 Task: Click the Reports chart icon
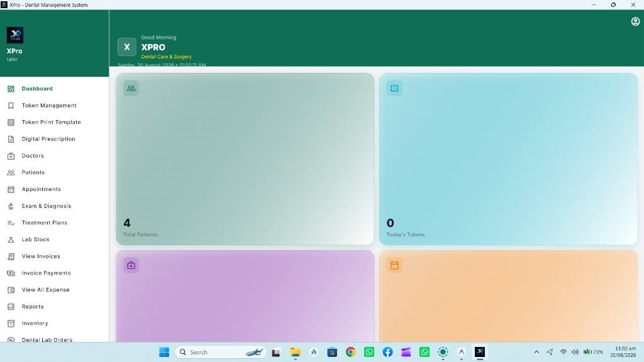pos(11,307)
